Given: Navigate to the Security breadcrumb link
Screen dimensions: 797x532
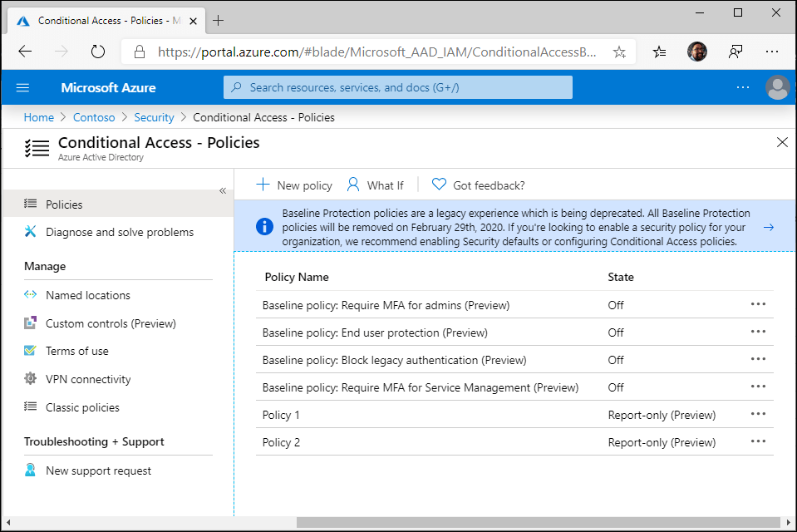Looking at the screenshot, I should [154, 117].
